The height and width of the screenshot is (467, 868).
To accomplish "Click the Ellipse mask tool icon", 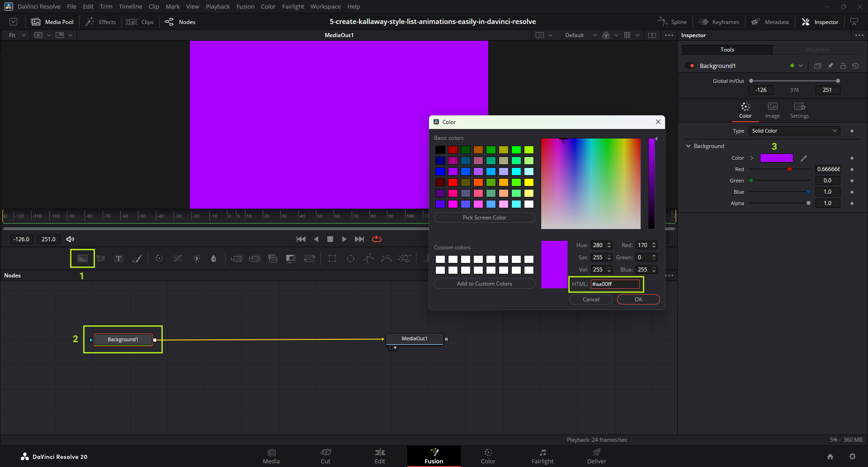I will tap(350, 258).
